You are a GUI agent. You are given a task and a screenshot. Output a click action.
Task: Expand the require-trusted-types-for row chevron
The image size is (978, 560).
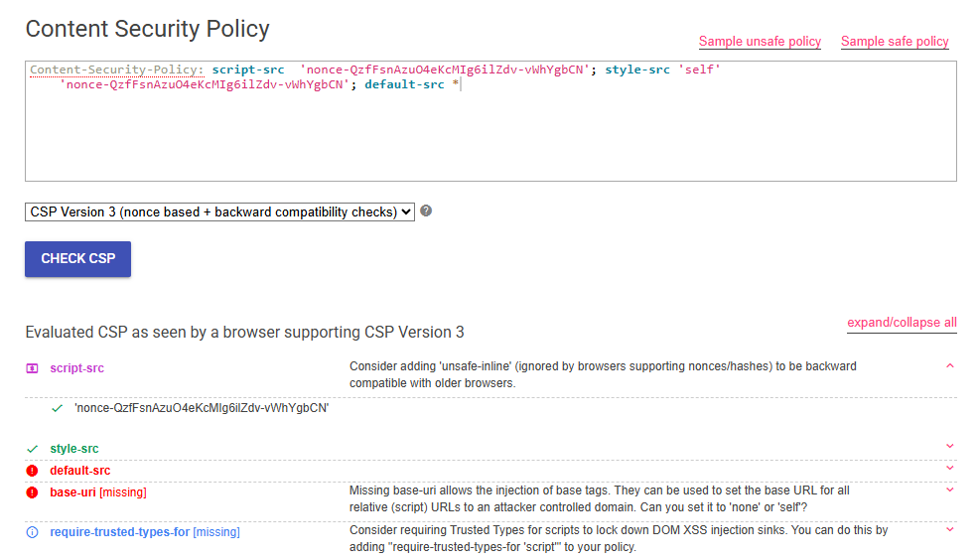(x=949, y=530)
